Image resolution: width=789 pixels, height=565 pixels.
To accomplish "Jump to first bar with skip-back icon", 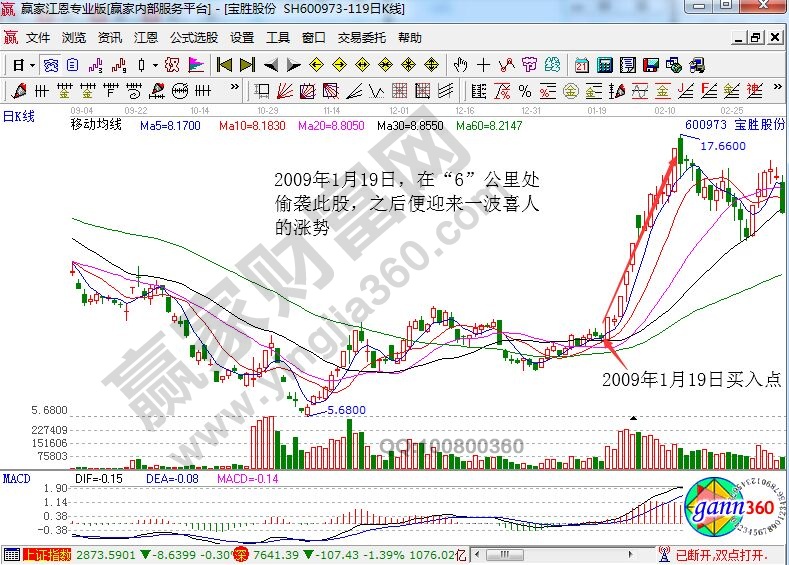I will coord(224,65).
